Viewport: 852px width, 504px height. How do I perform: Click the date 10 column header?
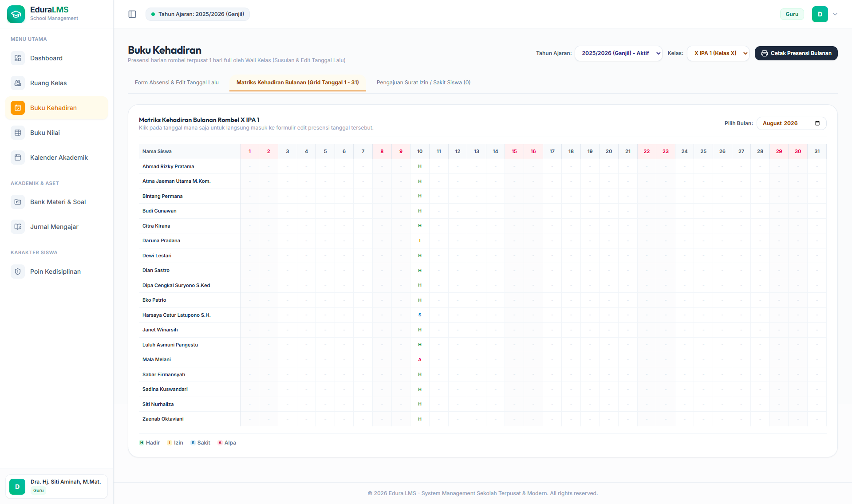[420, 151]
